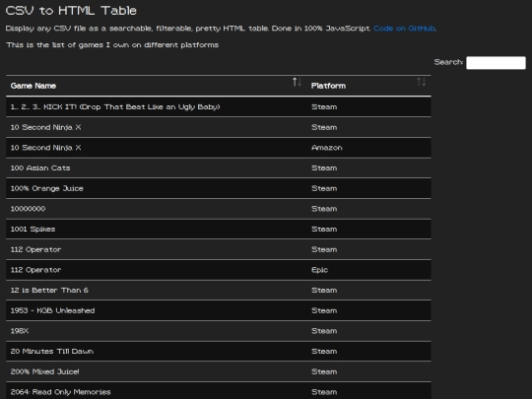Click the Platform column header

click(368, 86)
